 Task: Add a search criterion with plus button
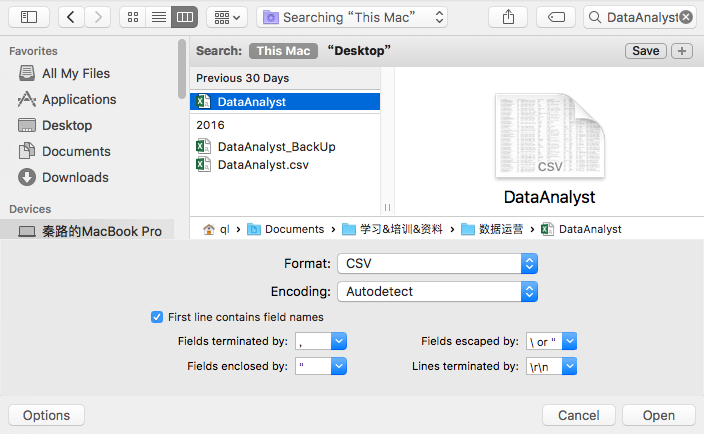point(681,51)
